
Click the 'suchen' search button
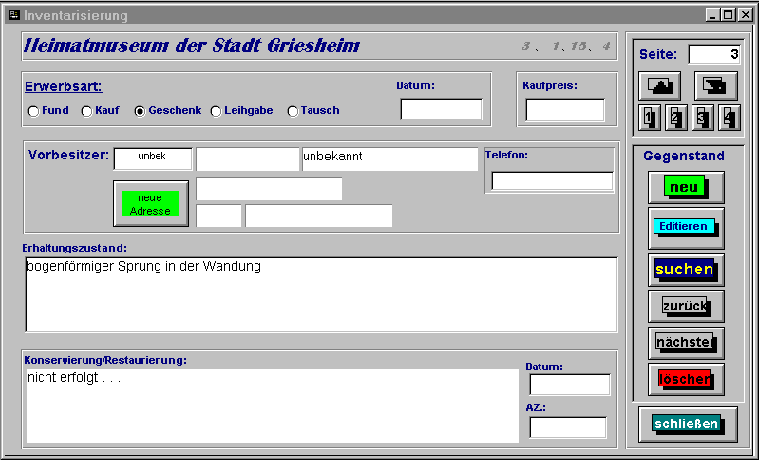tap(685, 269)
